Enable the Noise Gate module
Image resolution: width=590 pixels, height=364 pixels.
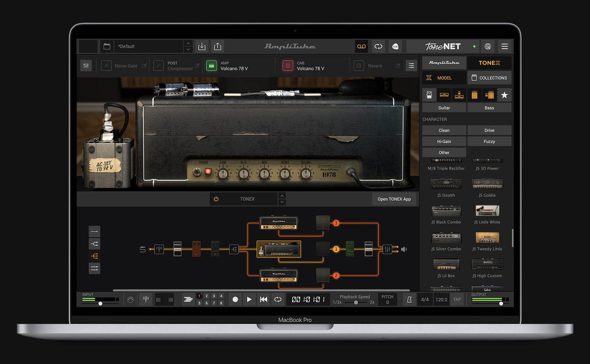point(106,65)
